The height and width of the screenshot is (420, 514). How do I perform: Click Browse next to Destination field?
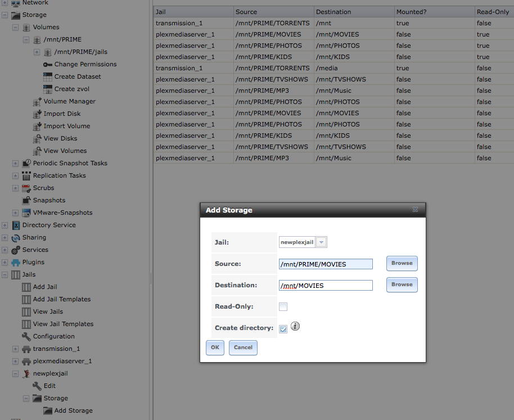coord(402,284)
